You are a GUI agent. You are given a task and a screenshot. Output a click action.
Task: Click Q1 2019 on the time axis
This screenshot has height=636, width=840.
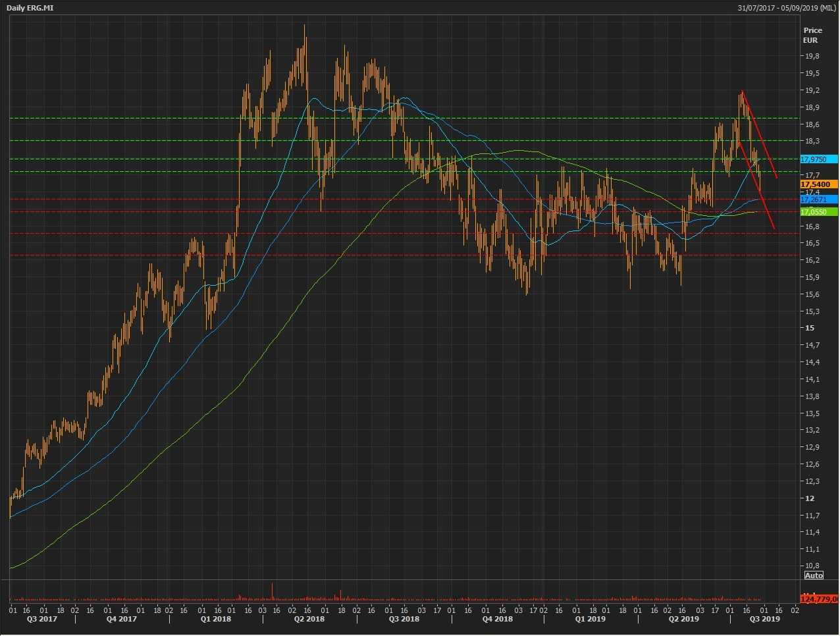pyautogui.click(x=590, y=619)
